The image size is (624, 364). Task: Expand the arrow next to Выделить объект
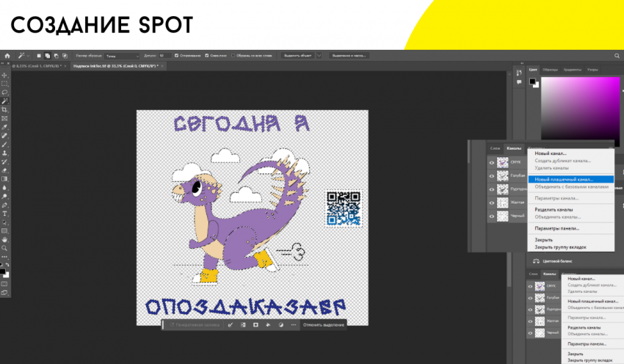319,56
